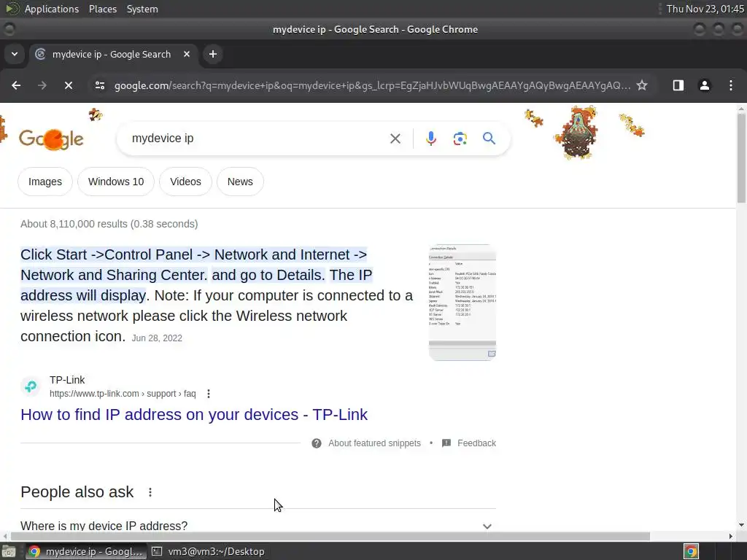Open How to find IP address TP-Link link
This screenshot has width=747, height=560.
(x=194, y=414)
